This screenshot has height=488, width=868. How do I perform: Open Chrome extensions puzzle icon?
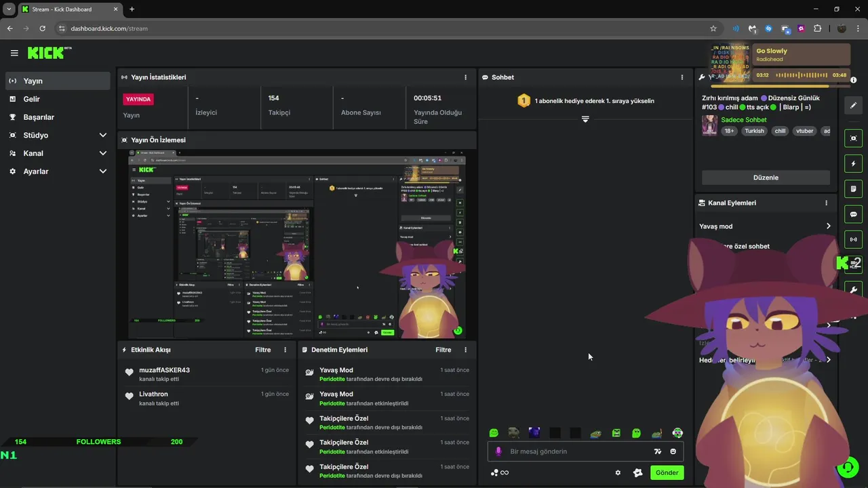point(817,28)
